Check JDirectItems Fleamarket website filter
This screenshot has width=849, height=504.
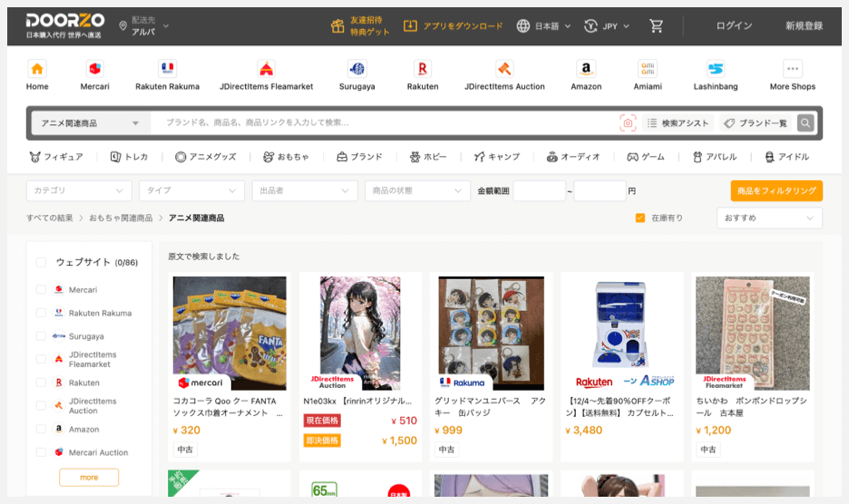(x=41, y=360)
